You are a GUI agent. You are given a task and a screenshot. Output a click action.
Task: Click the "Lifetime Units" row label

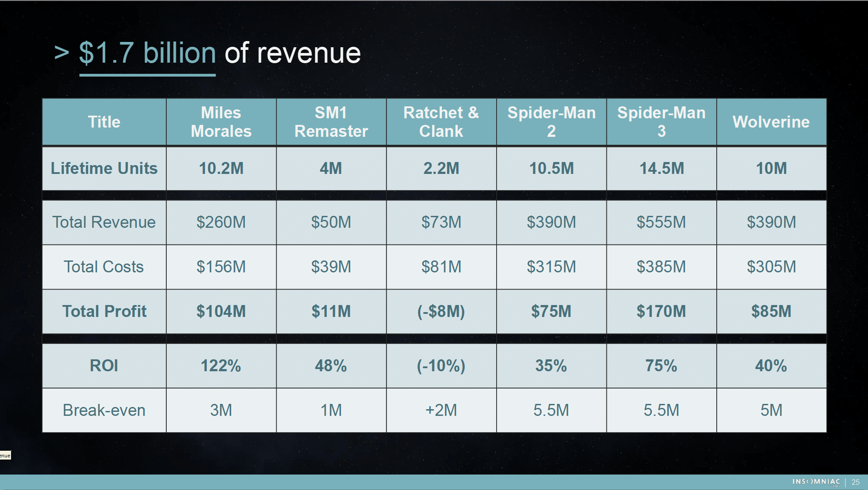[104, 168]
